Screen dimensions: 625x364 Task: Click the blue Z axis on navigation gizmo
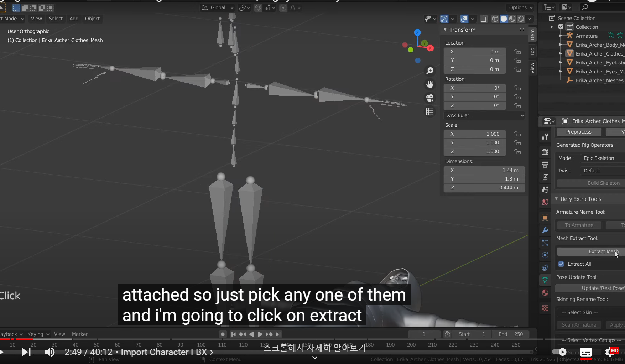(417, 32)
